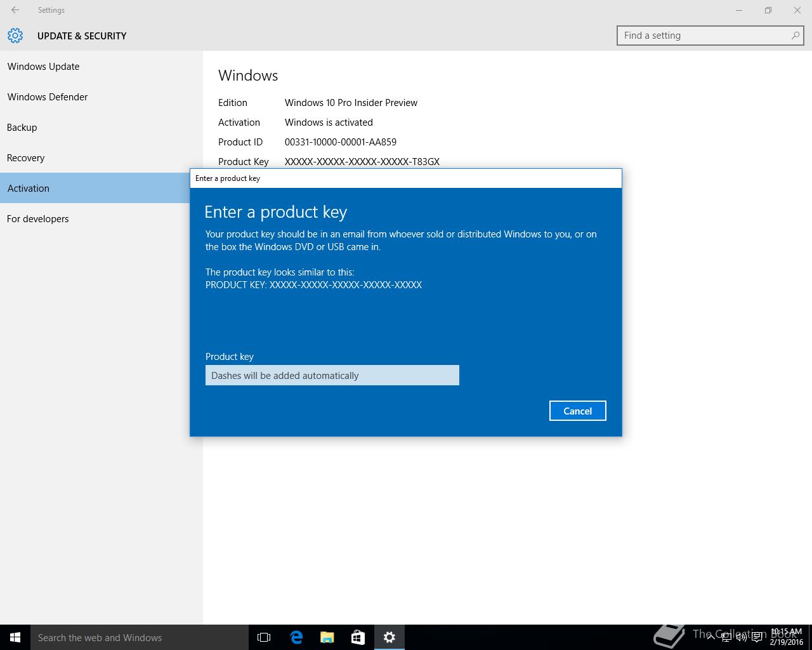Viewport: 812px width, 650px height.
Task: Click the magnifier icon in Find a setting
Action: (x=795, y=36)
